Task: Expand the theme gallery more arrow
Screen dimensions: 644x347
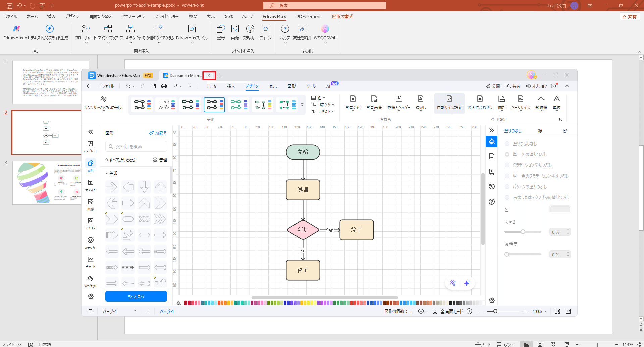Action: point(302,105)
